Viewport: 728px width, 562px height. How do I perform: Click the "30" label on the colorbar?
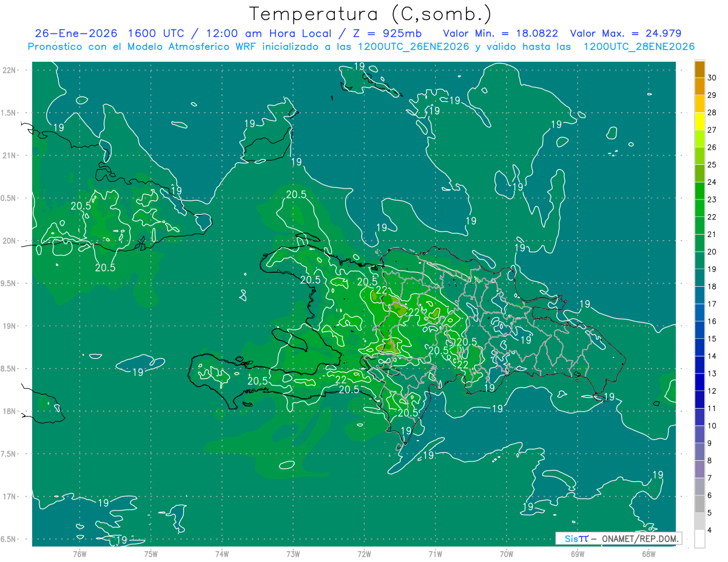pyautogui.click(x=712, y=78)
